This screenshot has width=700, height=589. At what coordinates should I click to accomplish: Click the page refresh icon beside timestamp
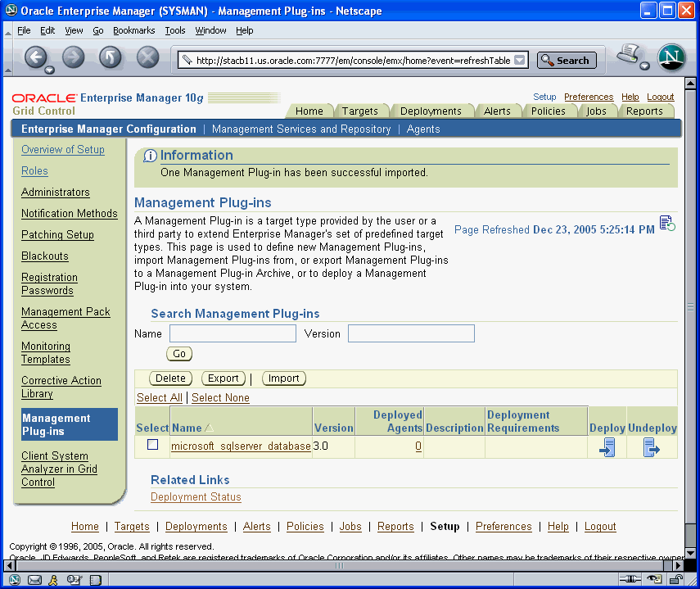(666, 224)
